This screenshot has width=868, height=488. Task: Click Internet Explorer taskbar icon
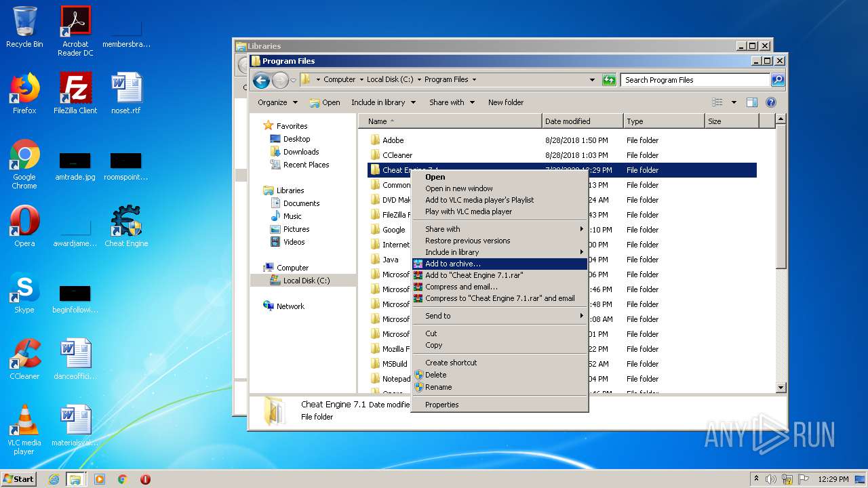click(54, 479)
